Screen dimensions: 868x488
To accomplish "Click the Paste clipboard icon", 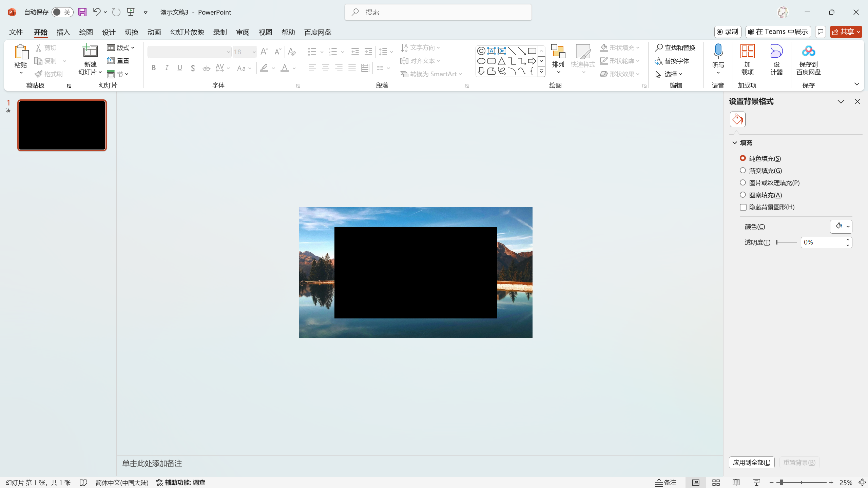I will point(21,52).
